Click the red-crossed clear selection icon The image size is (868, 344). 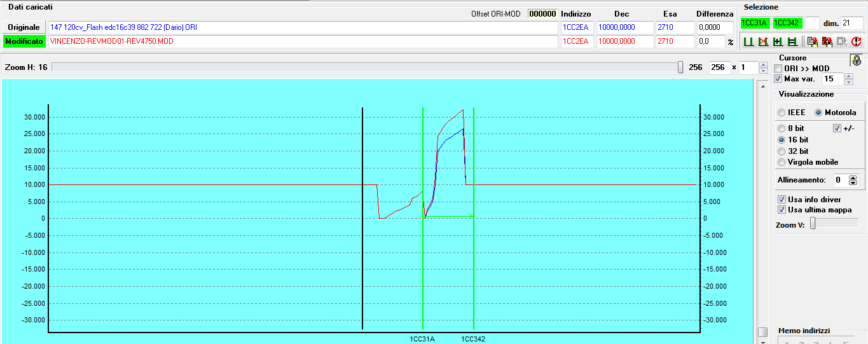762,42
